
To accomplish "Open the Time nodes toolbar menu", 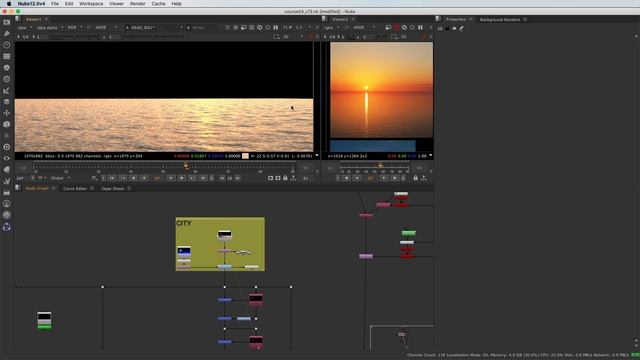I will click(x=7, y=45).
